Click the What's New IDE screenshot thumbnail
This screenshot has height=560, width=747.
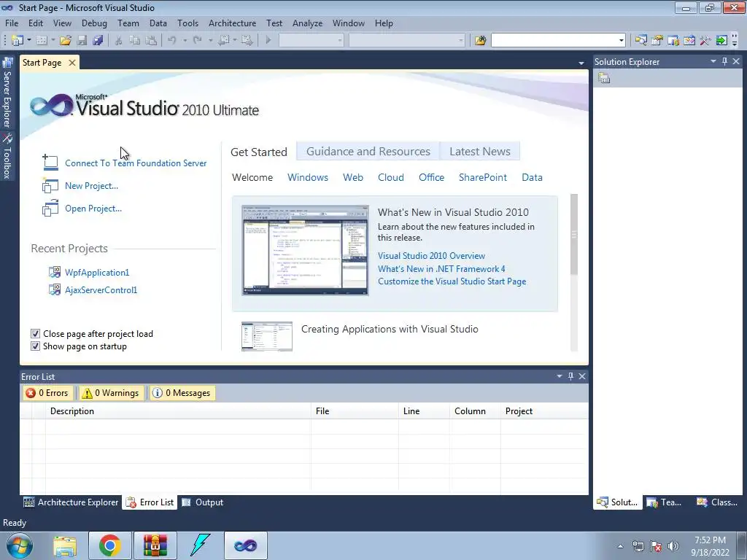305,250
